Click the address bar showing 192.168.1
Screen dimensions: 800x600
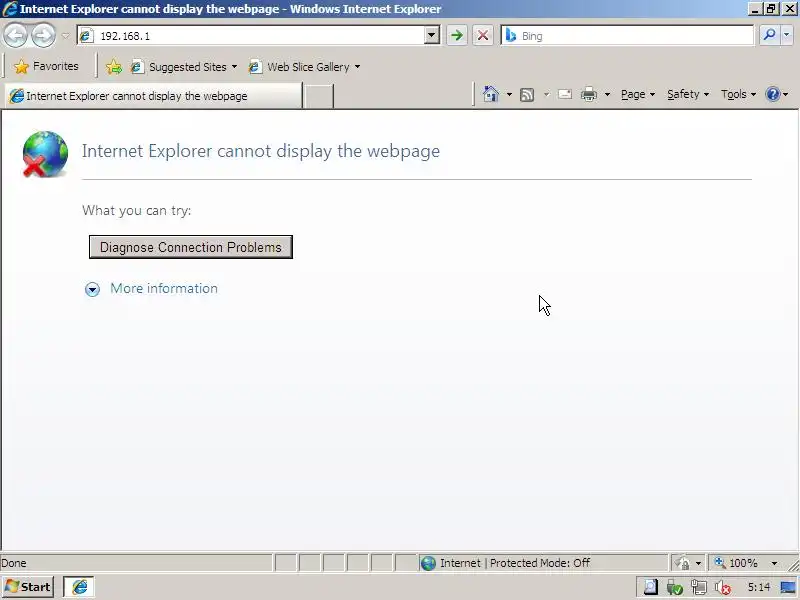(258, 36)
